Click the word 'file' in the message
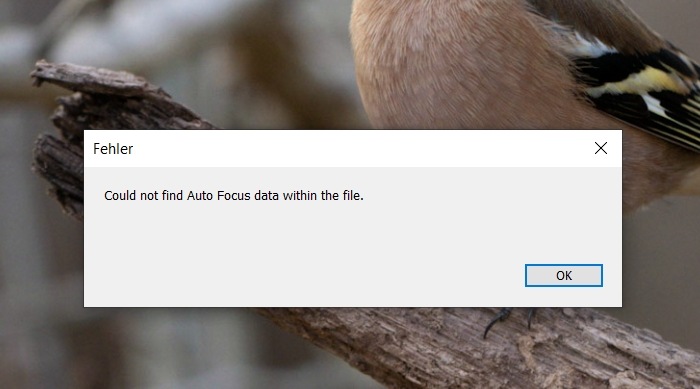Image resolution: width=700 pixels, height=389 pixels. point(351,195)
